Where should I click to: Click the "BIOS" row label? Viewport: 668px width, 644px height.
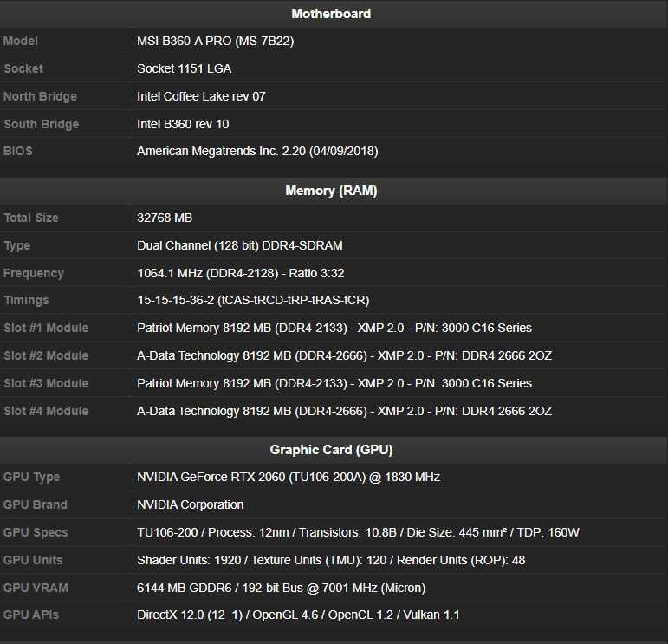click(x=18, y=152)
